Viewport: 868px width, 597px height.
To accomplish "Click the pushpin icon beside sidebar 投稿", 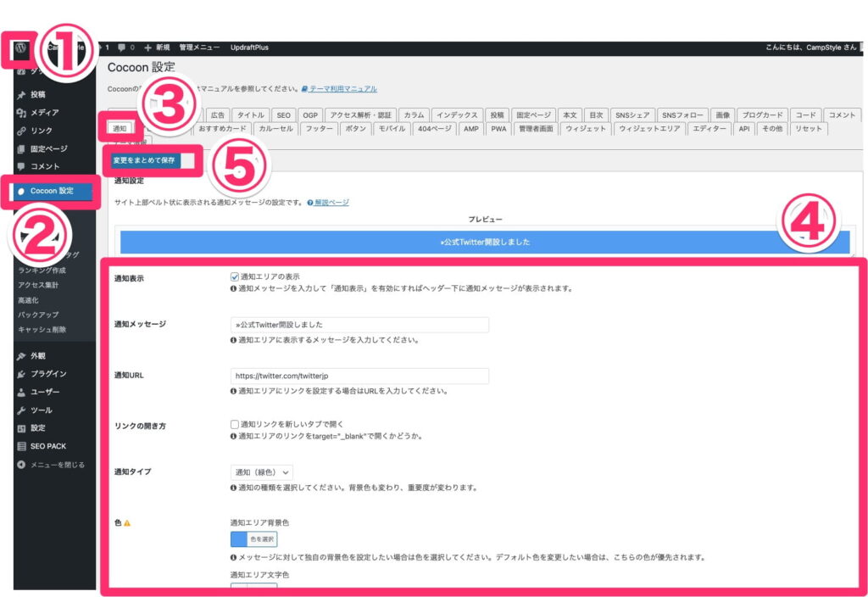I will pos(21,95).
